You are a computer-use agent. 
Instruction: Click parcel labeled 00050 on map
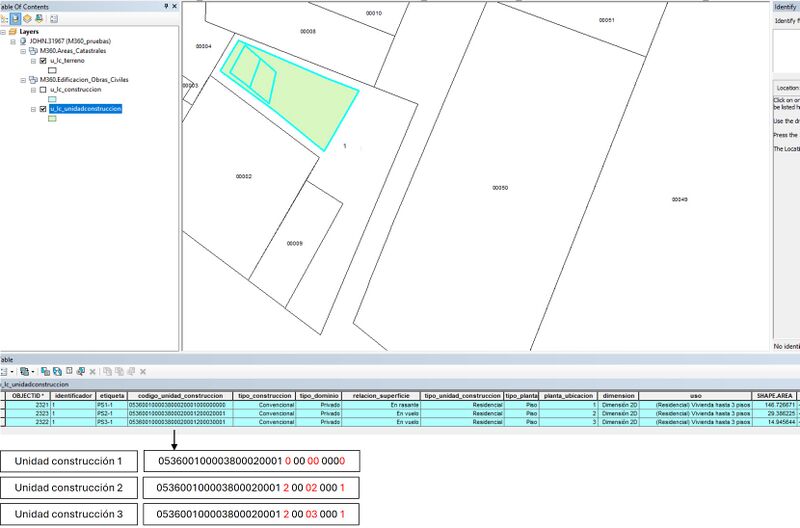coord(500,188)
